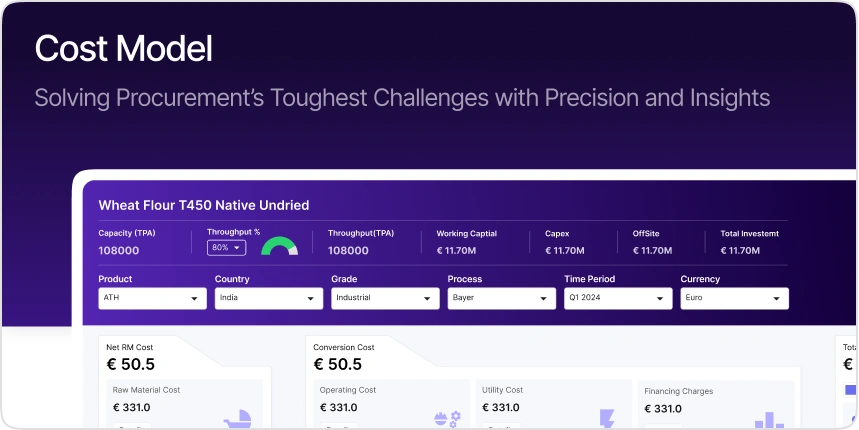Click the Capacity (TPA) value 108000
The width and height of the screenshot is (859, 430).
point(119,250)
